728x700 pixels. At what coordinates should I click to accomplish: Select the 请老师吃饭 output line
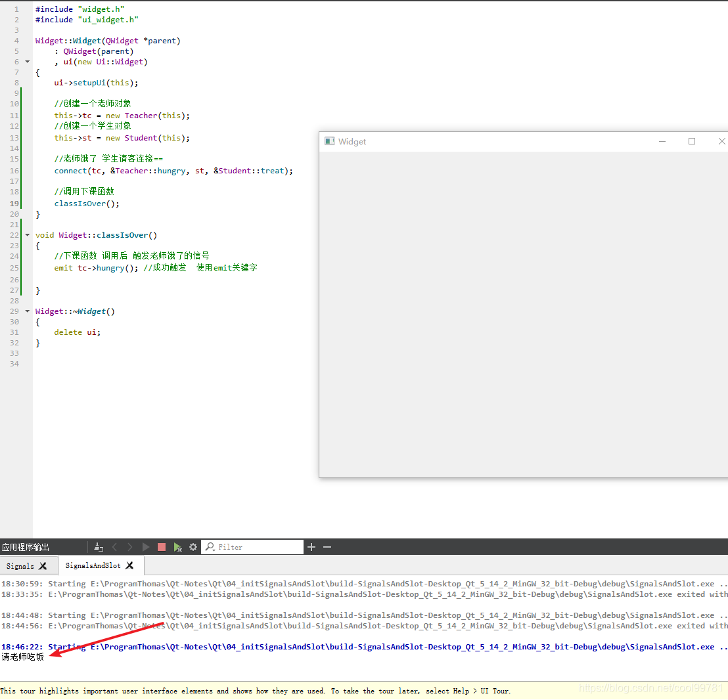23,657
